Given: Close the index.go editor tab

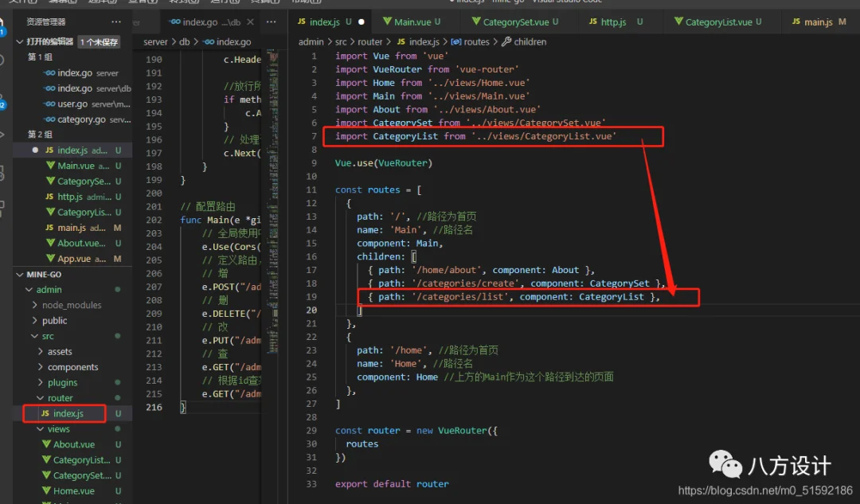Looking at the screenshot, I should coord(250,22).
